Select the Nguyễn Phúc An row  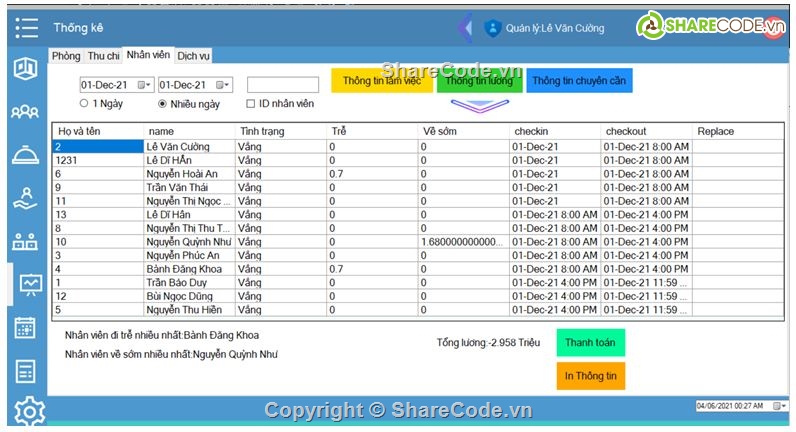pyautogui.click(x=418, y=255)
